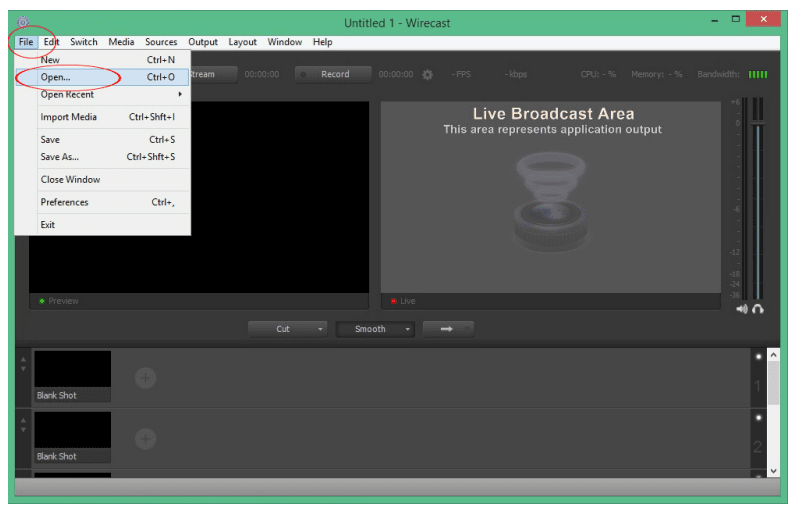
Task: Open the Window menu
Action: (284, 42)
